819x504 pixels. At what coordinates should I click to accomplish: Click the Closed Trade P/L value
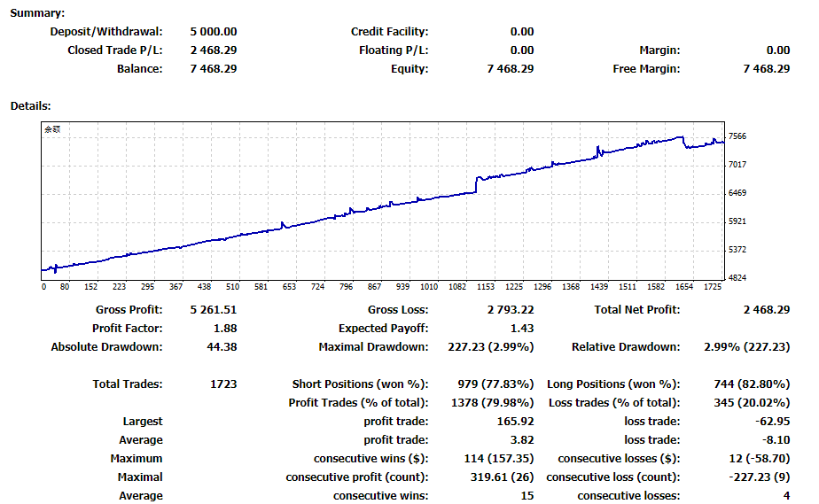(x=213, y=50)
